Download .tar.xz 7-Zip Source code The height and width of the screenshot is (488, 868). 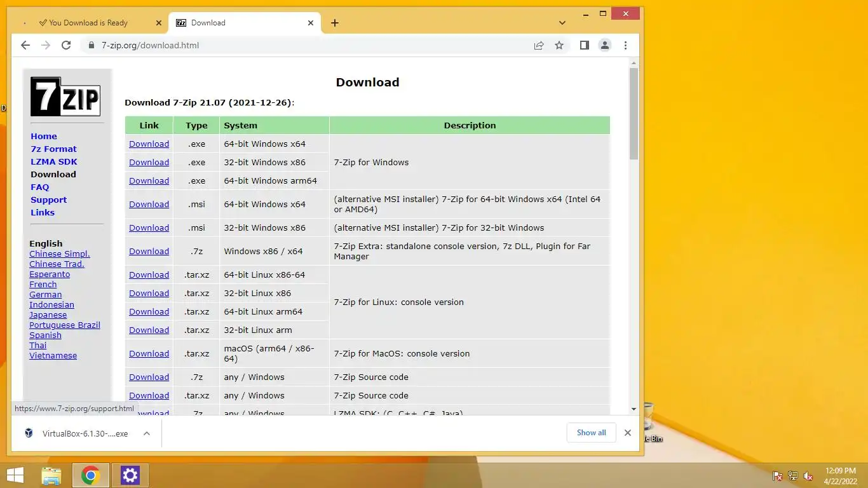pos(149,395)
